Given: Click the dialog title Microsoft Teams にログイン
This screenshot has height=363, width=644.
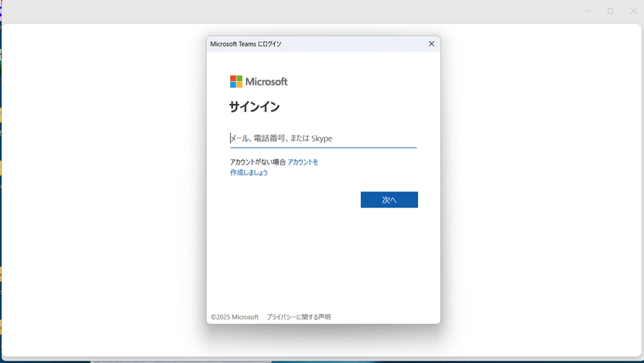Looking at the screenshot, I should (246, 44).
